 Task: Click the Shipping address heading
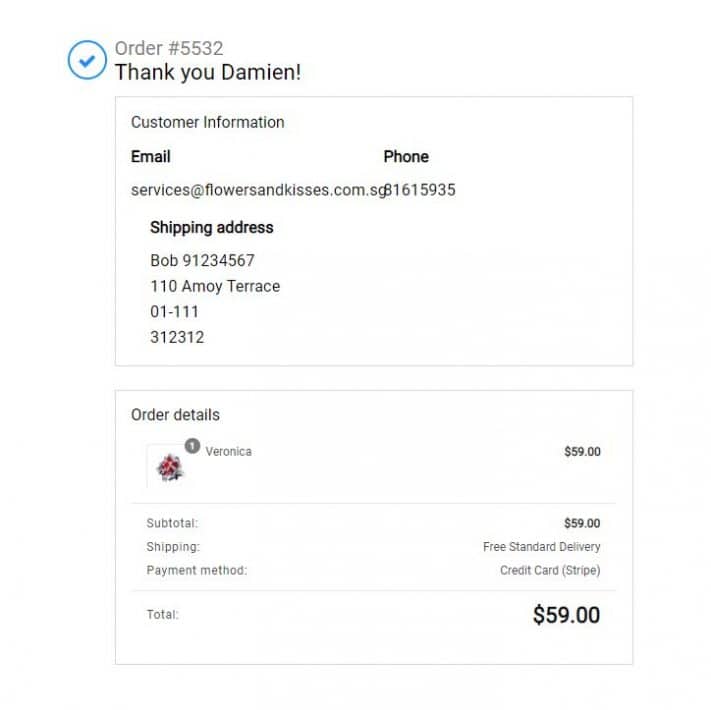pyautogui.click(x=211, y=227)
